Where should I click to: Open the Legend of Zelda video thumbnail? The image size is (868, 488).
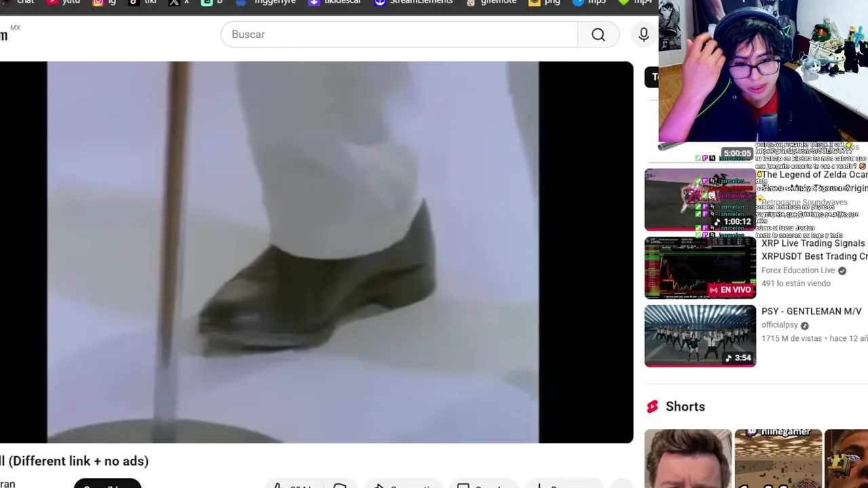point(700,200)
